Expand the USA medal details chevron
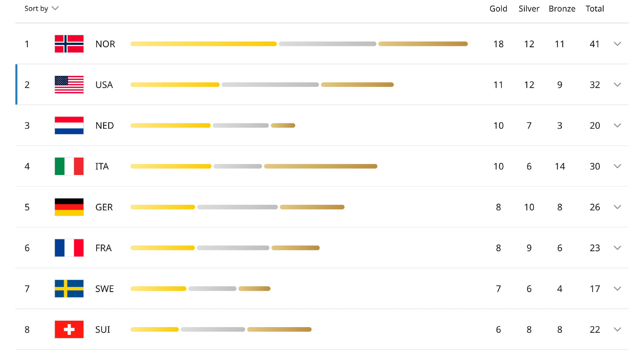 617,85
